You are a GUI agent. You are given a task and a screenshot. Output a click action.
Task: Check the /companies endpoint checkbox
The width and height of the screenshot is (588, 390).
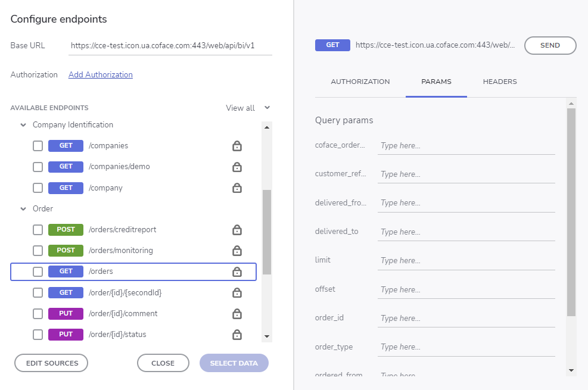(x=38, y=146)
